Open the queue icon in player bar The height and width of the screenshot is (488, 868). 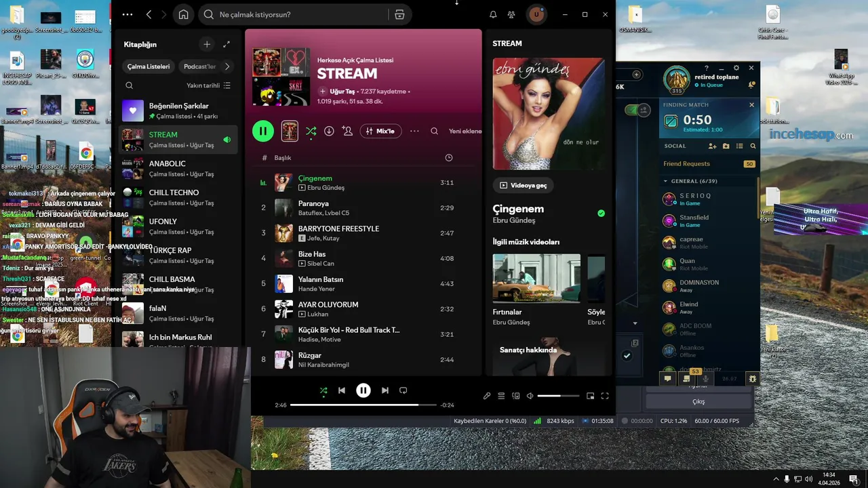pos(501,396)
